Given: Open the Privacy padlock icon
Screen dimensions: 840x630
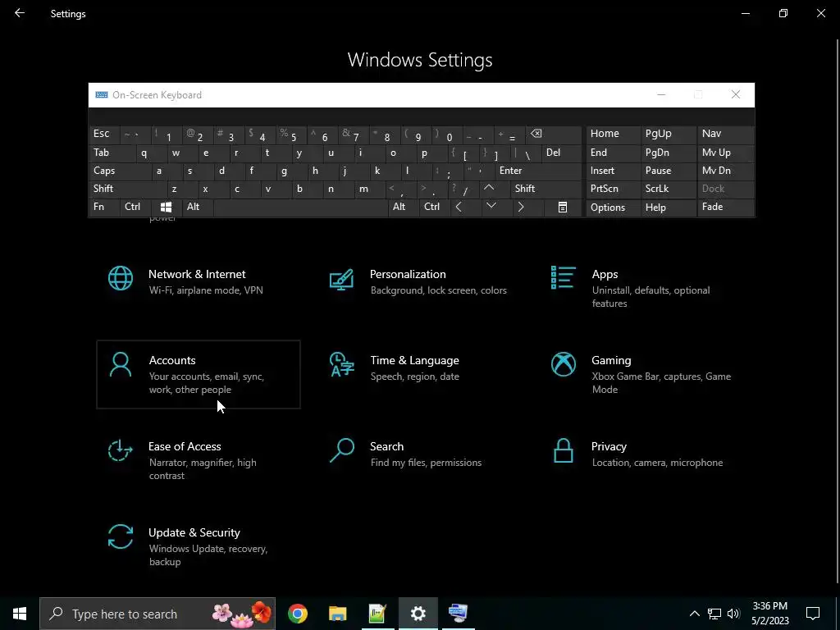Looking at the screenshot, I should coord(563,450).
